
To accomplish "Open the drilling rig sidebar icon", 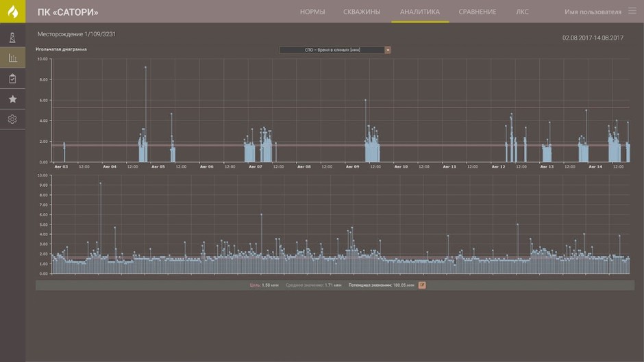I will pyautogui.click(x=12, y=38).
